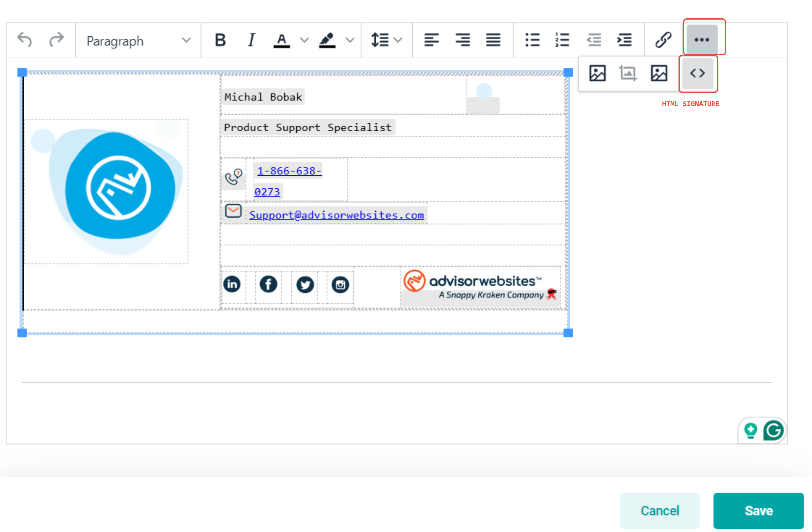Toggle italic formatting

(252, 40)
